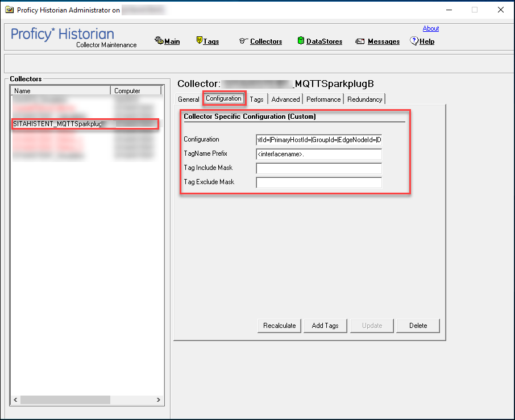
Task: Open the Help link
Action: (x=427, y=41)
